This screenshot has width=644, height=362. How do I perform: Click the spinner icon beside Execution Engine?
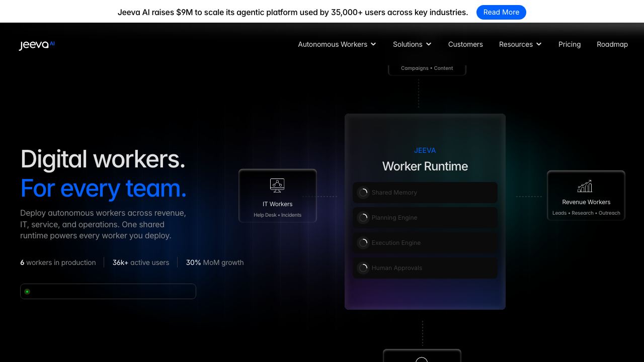[363, 243]
